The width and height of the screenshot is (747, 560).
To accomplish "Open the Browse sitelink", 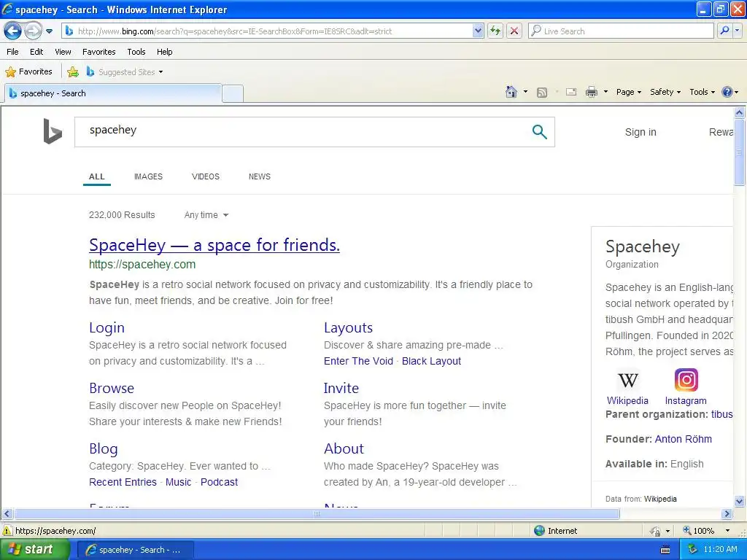I will point(112,388).
